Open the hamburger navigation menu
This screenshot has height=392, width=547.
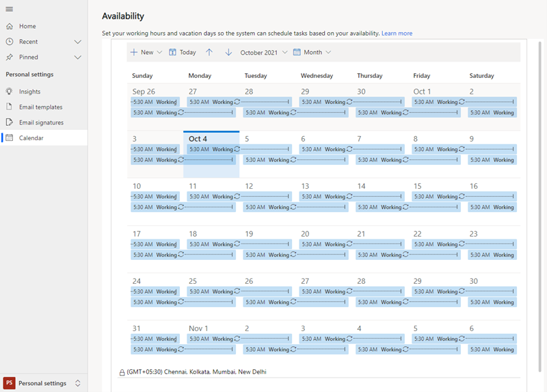pyautogui.click(x=10, y=9)
